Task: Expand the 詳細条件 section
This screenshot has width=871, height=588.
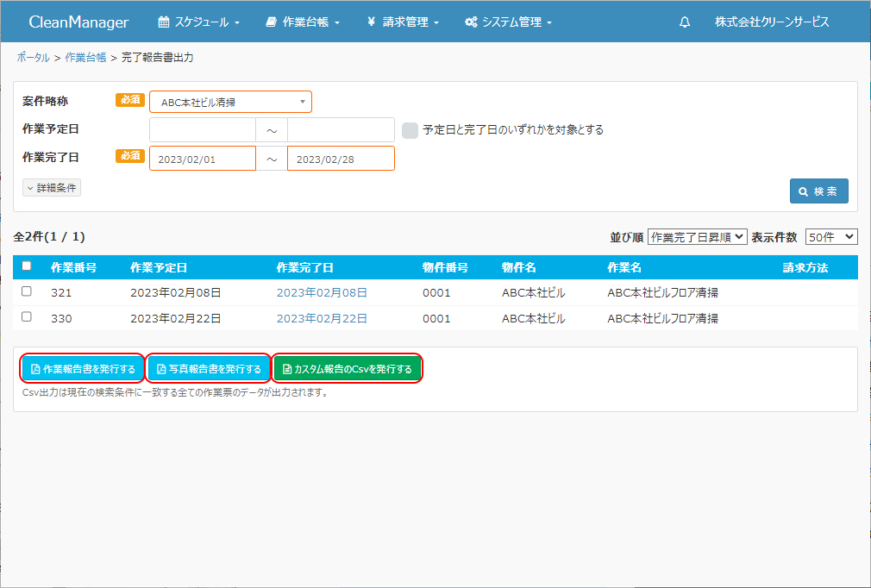Action: click(x=52, y=188)
